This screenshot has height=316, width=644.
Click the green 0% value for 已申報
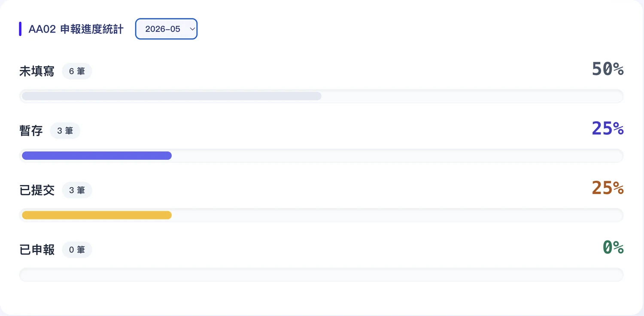613,247
